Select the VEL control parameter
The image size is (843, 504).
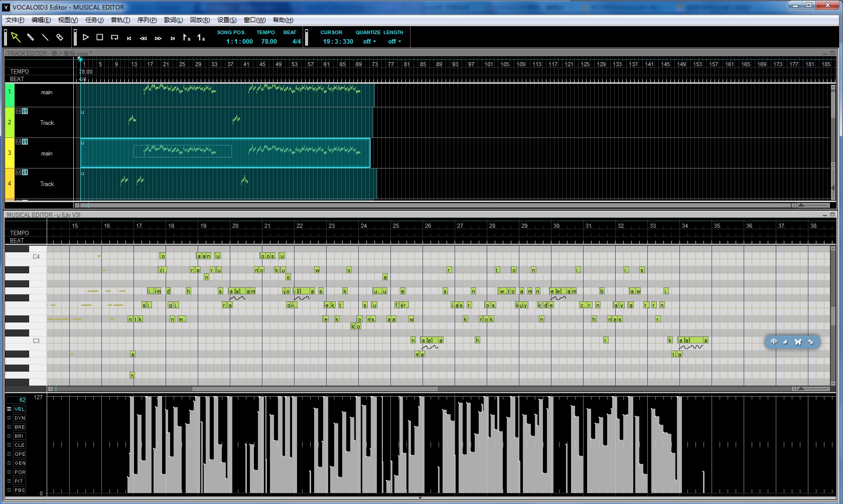pyautogui.click(x=20, y=409)
